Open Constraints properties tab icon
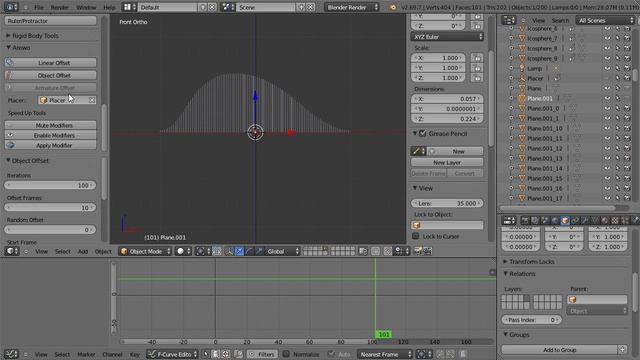The height and width of the screenshot is (360, 640). (575, 221)
